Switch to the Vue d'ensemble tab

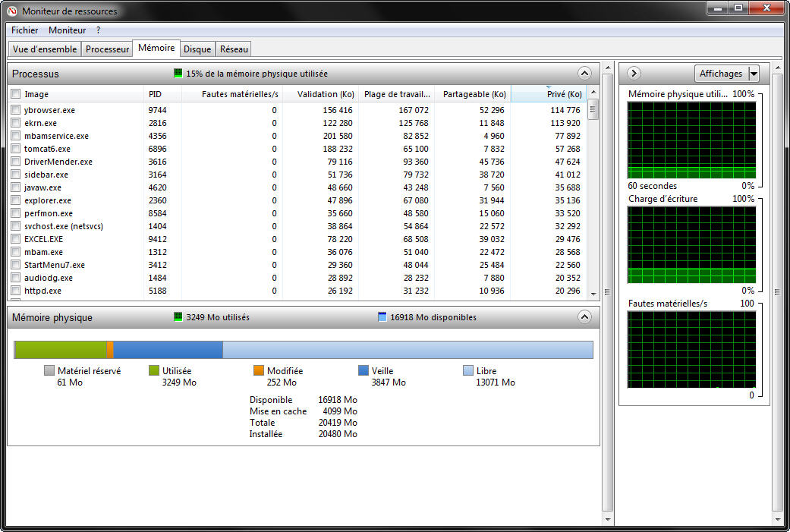(45, 49)
